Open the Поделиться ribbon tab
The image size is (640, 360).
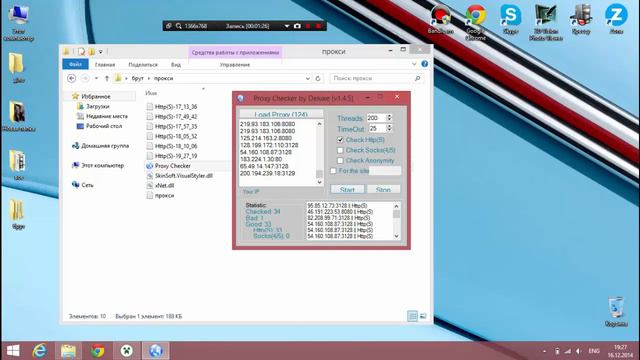143,64
